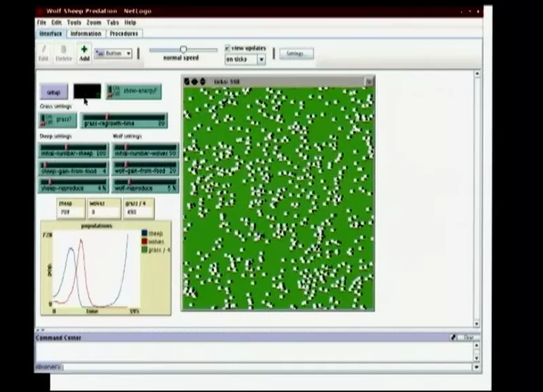Screen dimensions: 543x392
Task: Click the first view control icon beside ticks
Action: click(187, 82)
